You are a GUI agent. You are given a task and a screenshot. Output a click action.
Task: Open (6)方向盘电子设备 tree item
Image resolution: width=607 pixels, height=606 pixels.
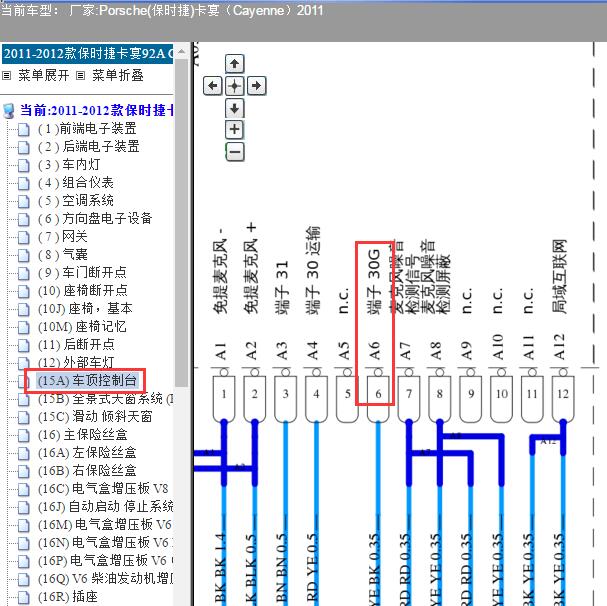point(95,218)
